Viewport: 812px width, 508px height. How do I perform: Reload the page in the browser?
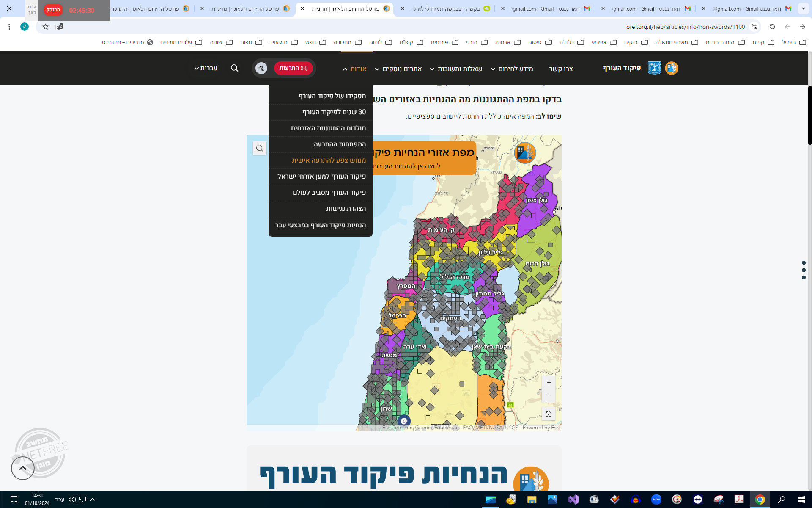[x=772, y=27]
